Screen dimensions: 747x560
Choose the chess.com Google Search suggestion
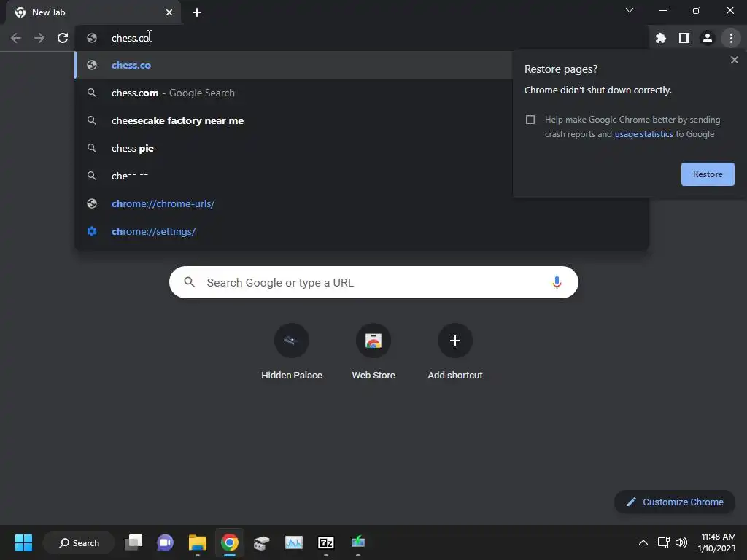(x=293, y=93)
